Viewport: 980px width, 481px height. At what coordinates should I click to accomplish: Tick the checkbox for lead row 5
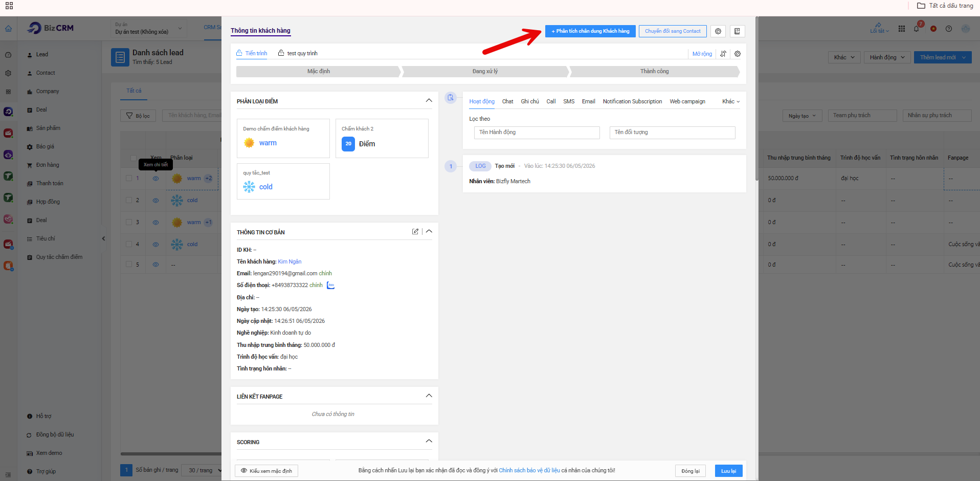[129, 264]
